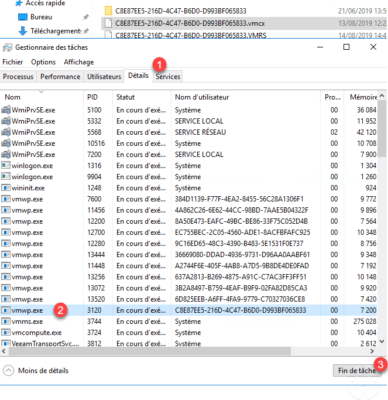Viewport: 388px width, 400px height.
Task: Select WmiPrvSE.exe icon with PID 5568
Action: coord(6,132)
